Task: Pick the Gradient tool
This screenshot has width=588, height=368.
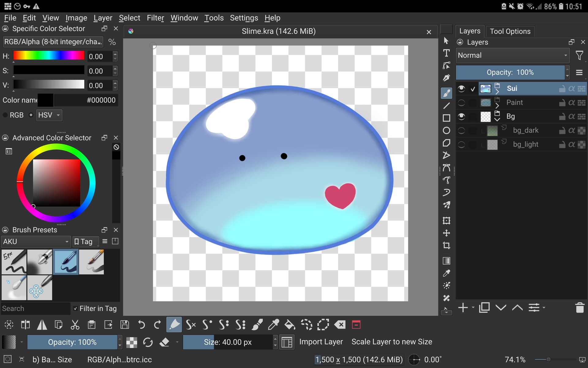Action: [446, 261]
